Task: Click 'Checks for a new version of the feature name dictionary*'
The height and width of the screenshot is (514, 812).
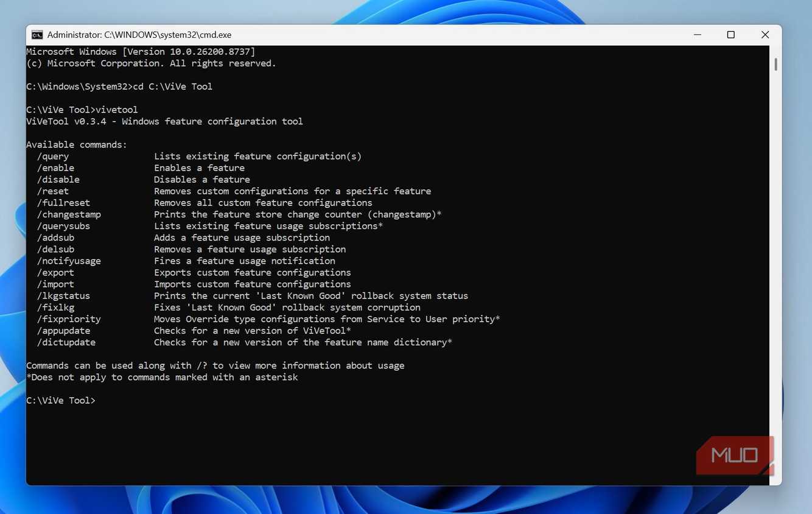Action: coord(303,342)
